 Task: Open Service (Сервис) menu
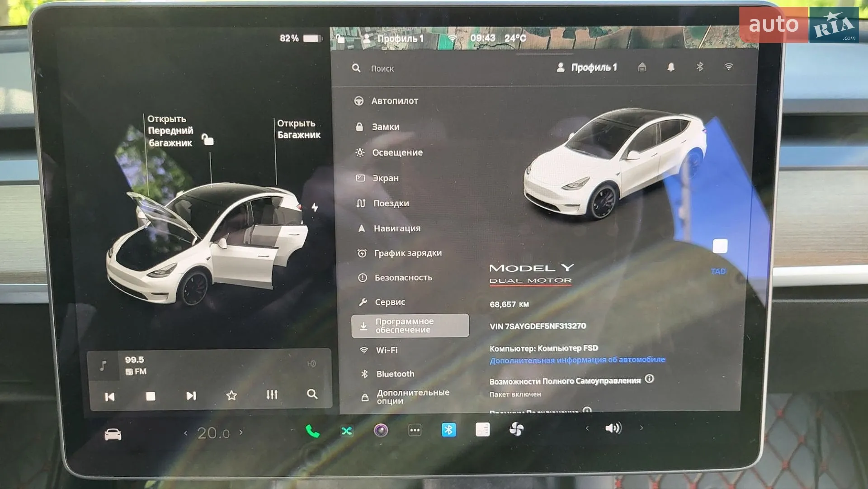point(382,302)
